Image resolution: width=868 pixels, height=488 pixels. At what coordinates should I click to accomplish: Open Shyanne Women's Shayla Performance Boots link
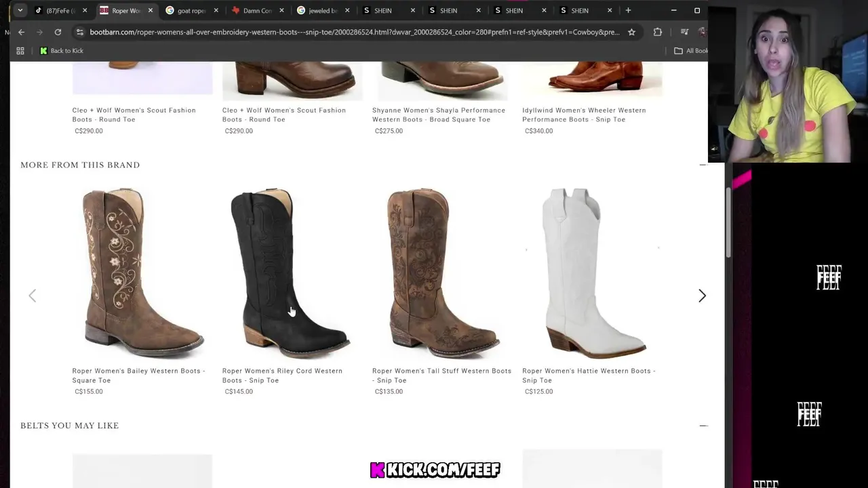click(438, 115)
